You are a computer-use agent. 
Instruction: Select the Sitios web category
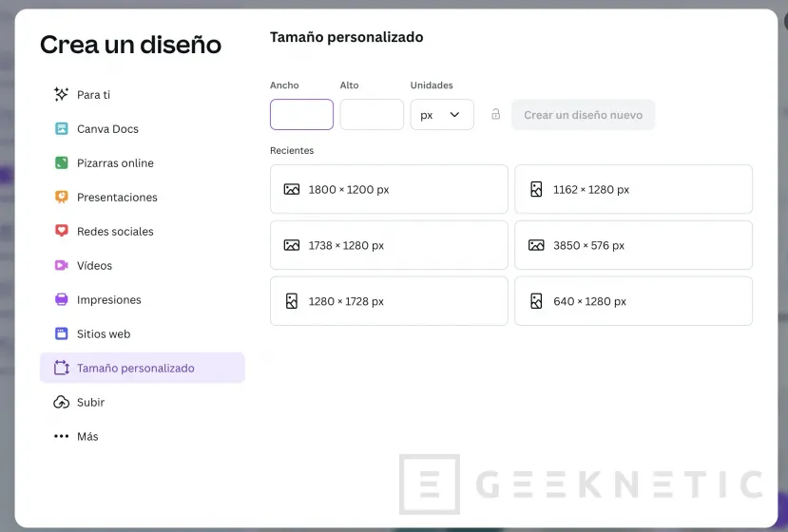coord(143,333)
